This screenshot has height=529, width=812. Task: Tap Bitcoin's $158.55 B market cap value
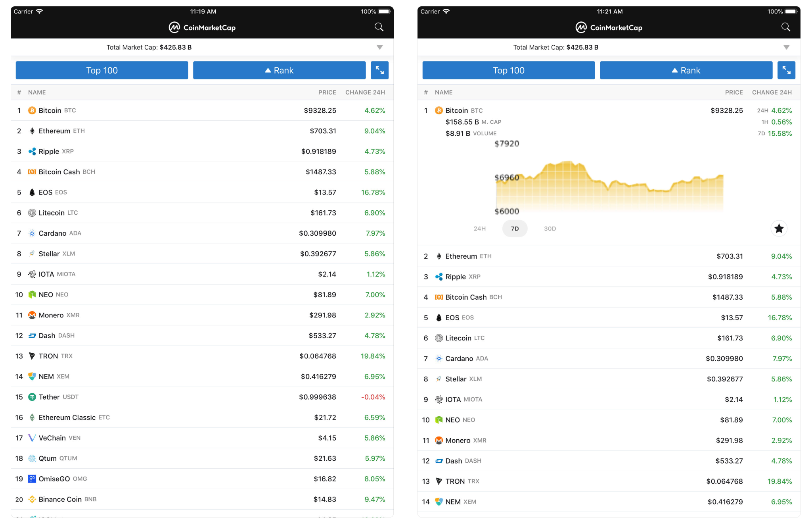[x=462, y=122]
